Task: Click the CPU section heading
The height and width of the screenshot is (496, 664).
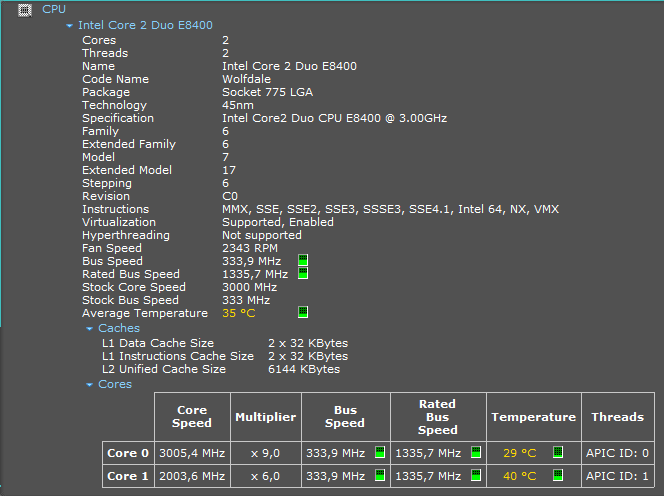Action: (54, 9)
